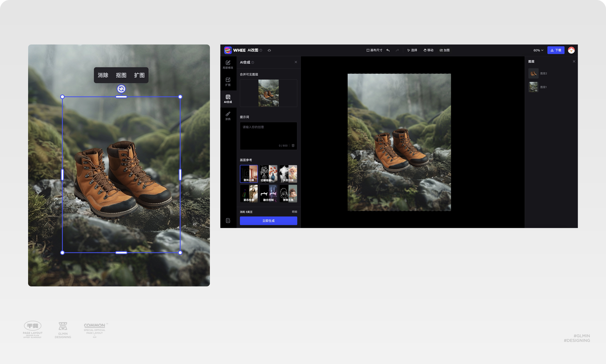Screen dimensions: 606x364
Task: Select the 涂鸦 brush tool
Action: pyautogui.click(x=228, y=116)
